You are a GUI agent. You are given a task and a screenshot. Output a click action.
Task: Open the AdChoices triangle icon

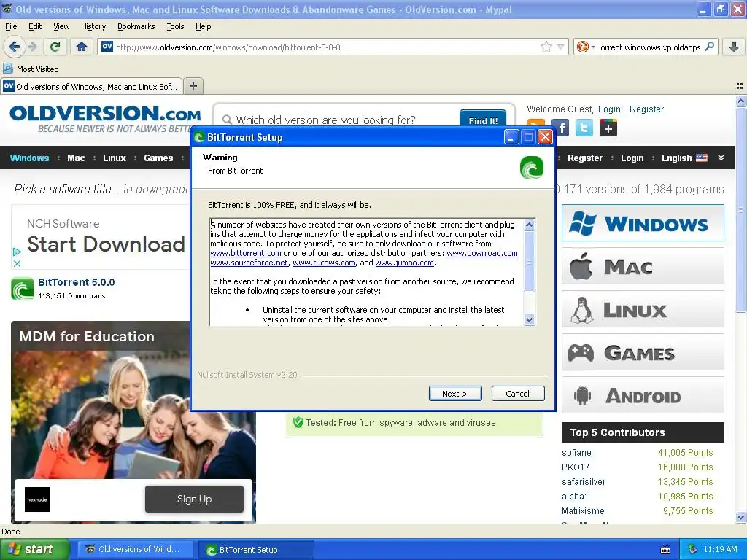click(x=17, y=252)
